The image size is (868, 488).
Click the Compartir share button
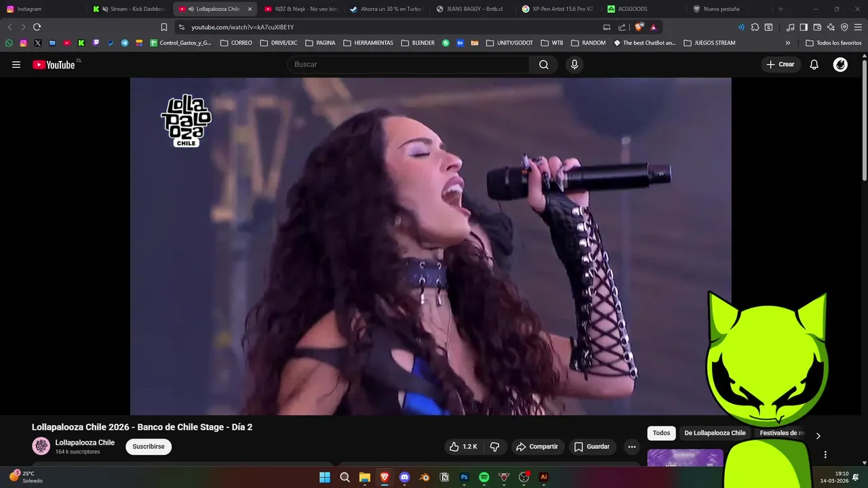point(537,447)
